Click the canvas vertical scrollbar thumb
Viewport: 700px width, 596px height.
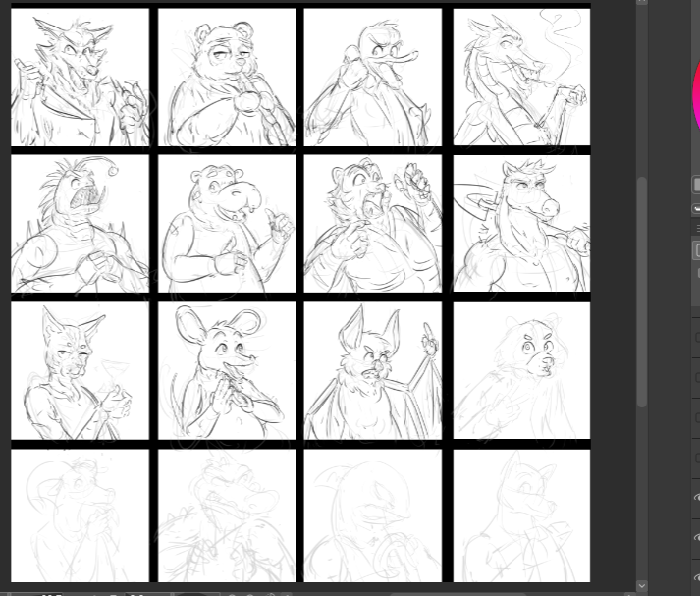pos(642,292)
